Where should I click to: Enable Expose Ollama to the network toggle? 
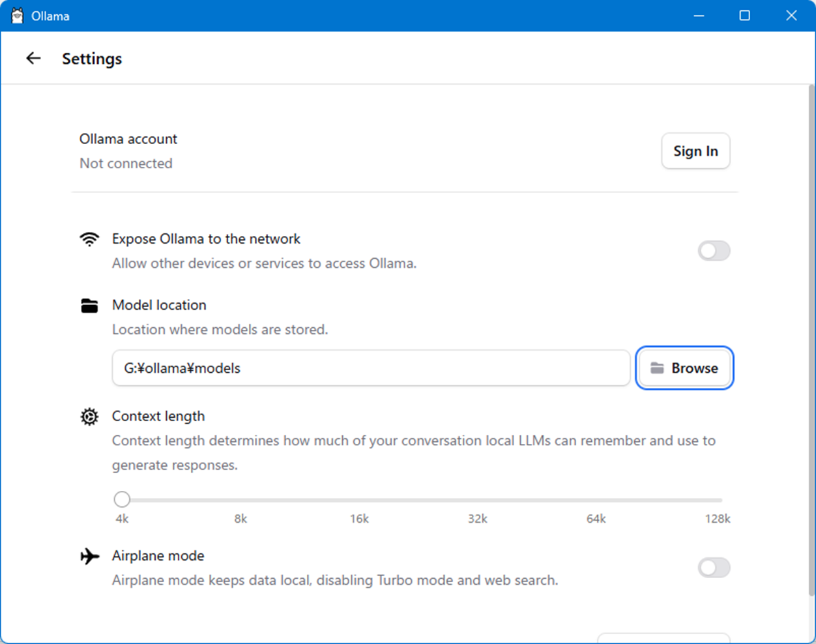pos(714,251)
